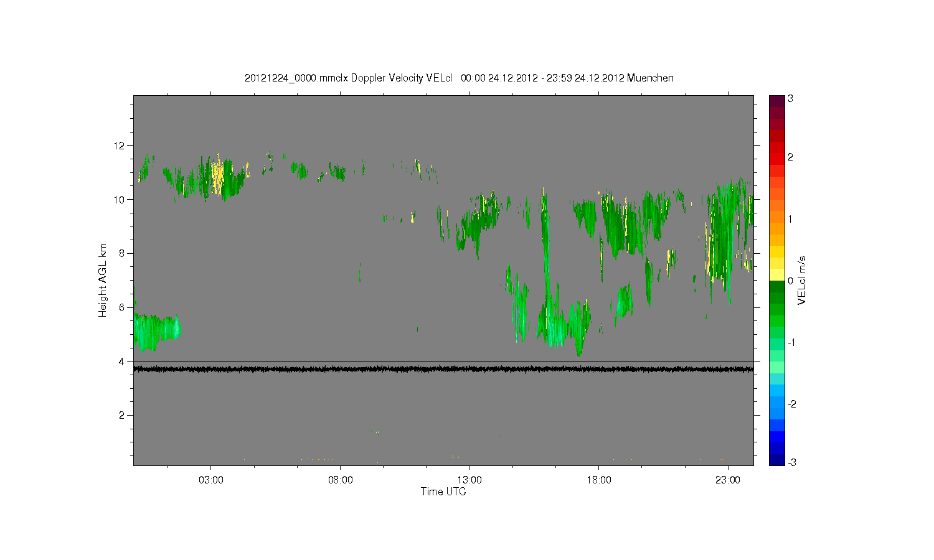Click the colorbar value label -1
The image size is (934, 560).
(x=791, y=343)
